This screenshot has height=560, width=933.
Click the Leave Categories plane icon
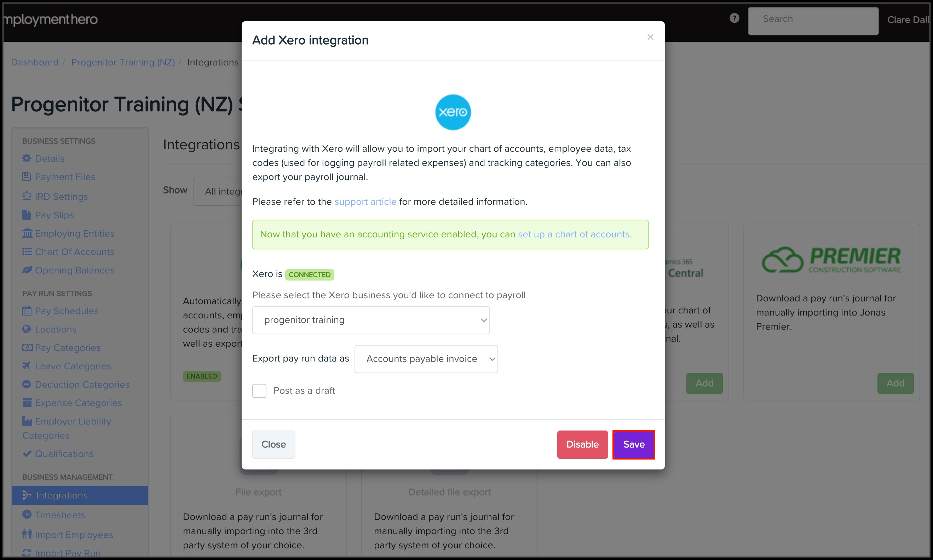(27, 366)
